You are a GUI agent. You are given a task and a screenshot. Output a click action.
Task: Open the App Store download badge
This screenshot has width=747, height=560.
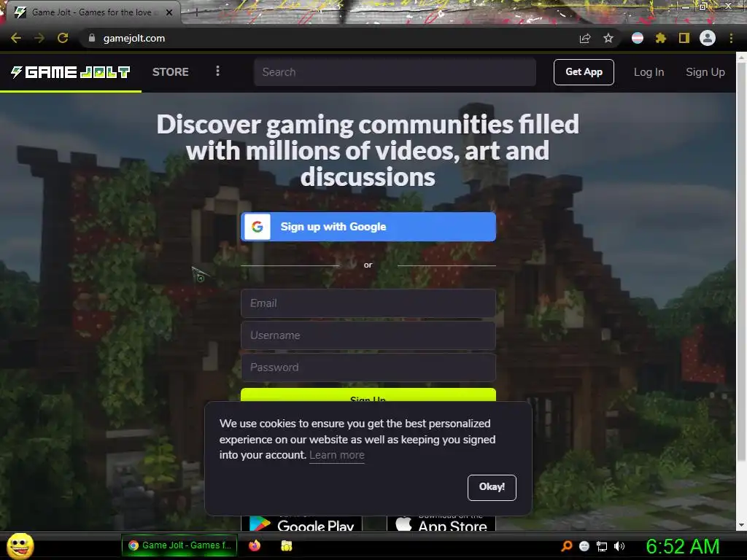441,524
